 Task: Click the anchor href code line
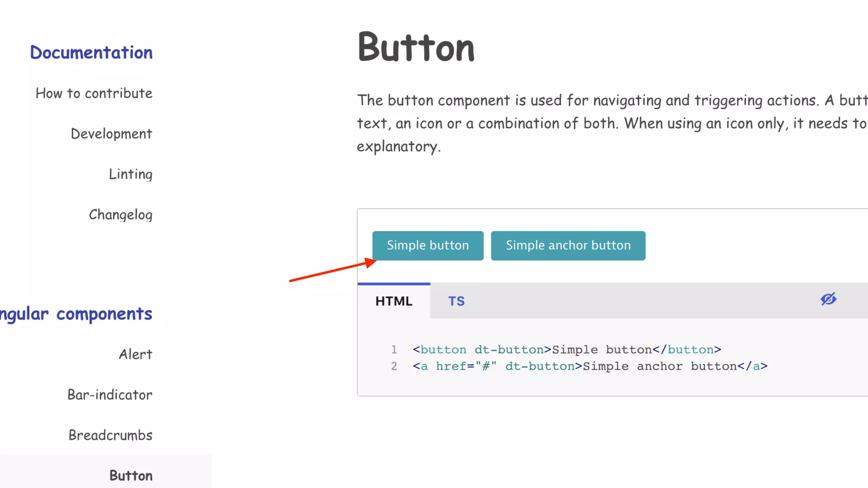click(x=590, y=366)
